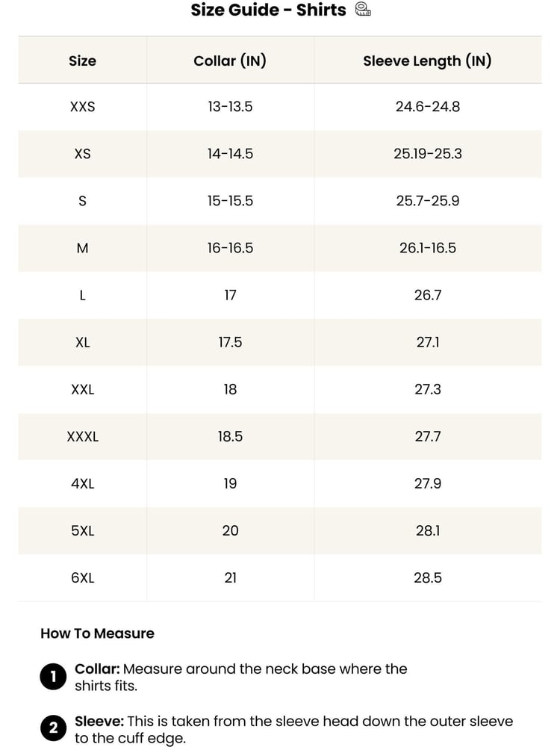
Task: Click the number 2 circle icon
Action: (53, 728)
